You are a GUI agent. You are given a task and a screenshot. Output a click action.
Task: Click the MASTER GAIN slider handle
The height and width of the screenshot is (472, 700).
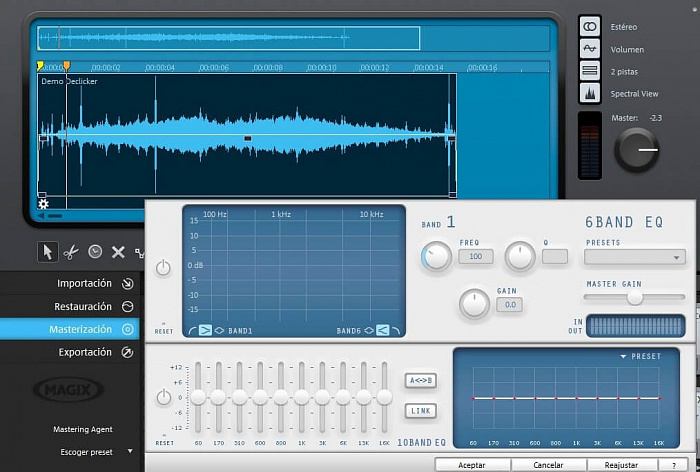(x=634, y=297)
